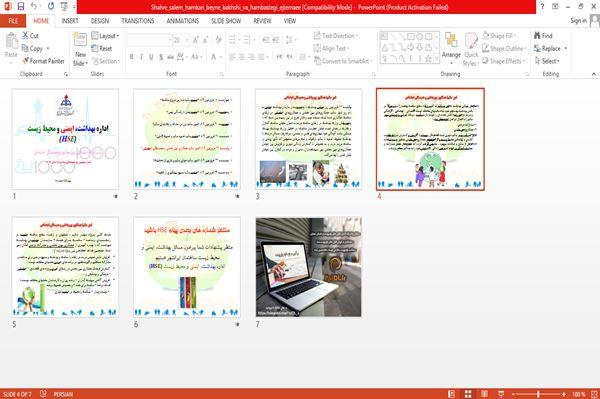
Task: Switch to DESIGN tab
Action: tap(100, 21)
